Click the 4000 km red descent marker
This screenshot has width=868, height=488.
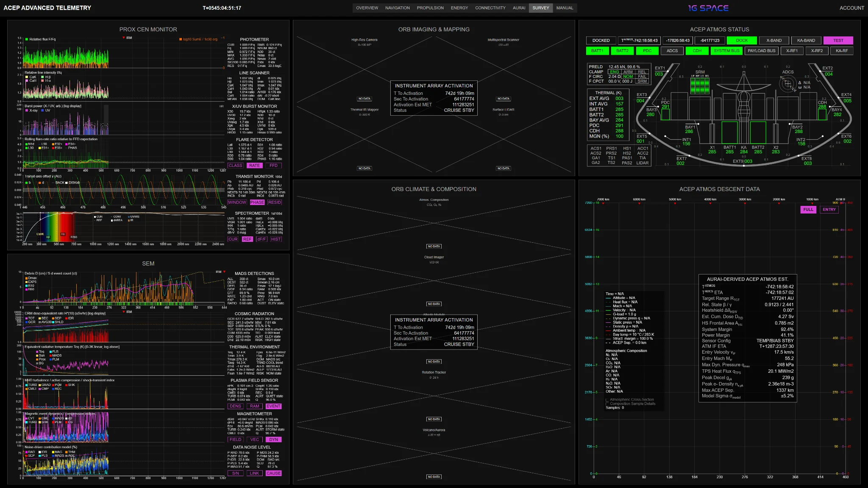[x=710, y=203]
